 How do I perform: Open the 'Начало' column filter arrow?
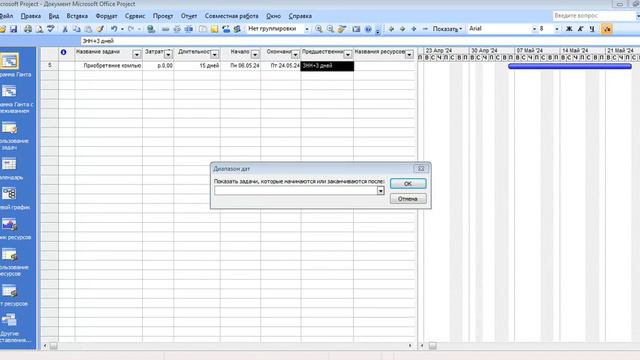(x=255, y=54)
